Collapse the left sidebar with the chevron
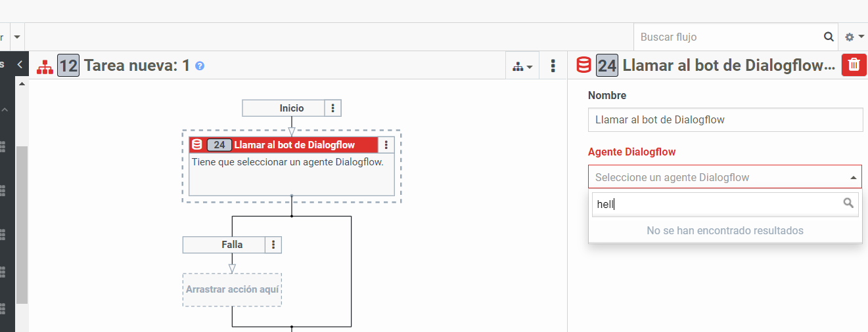This screenshot has height=332, width=868. (20, 64)
